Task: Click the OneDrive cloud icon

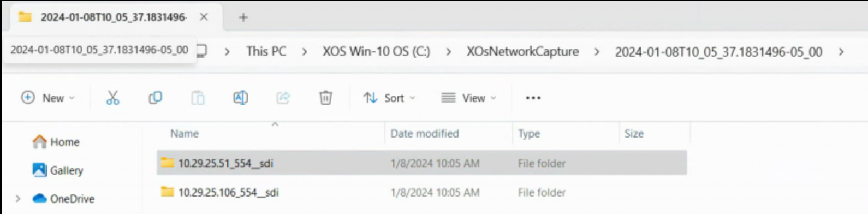Action: tap(39, 199)
